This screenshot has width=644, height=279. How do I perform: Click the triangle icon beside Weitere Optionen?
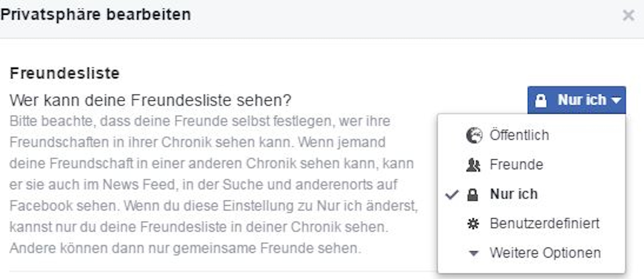pyautogui.click(x=474, y=253)
